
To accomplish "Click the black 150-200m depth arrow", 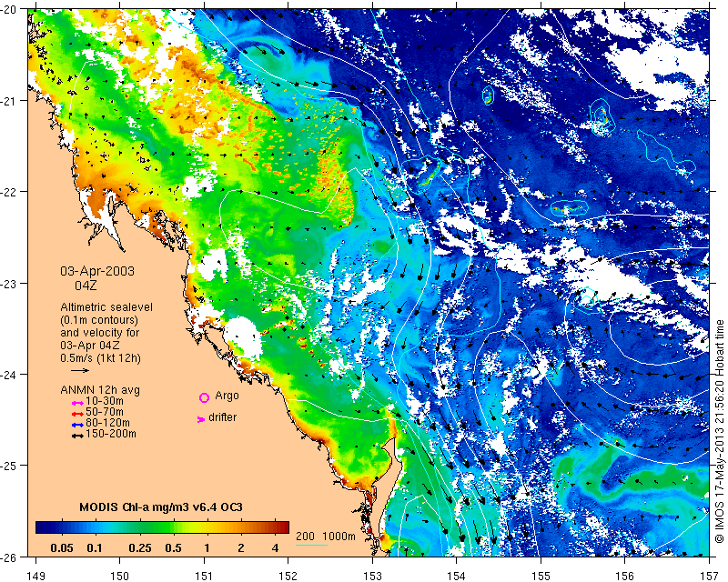I will [77, 436].
